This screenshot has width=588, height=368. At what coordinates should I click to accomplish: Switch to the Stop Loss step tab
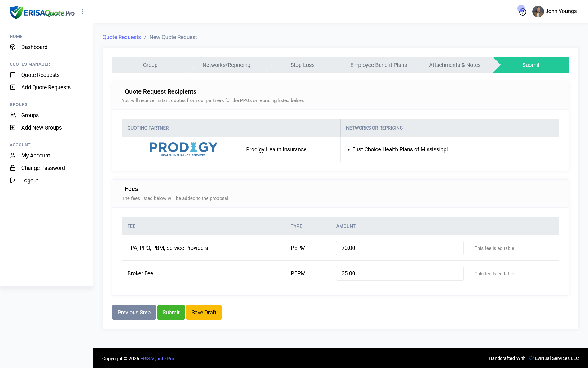pyautogui.click(x=302, y=65)
